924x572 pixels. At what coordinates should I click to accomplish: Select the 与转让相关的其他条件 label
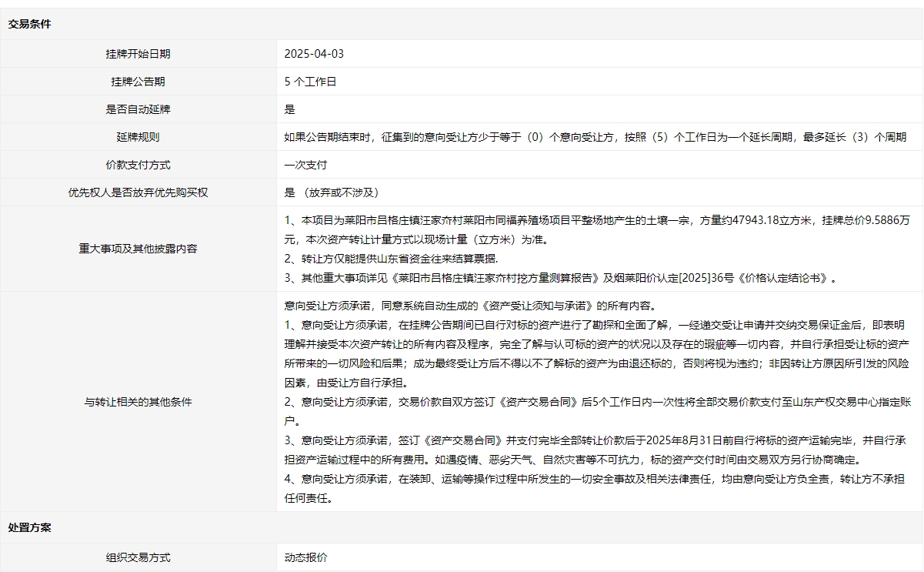coord(138,402)
